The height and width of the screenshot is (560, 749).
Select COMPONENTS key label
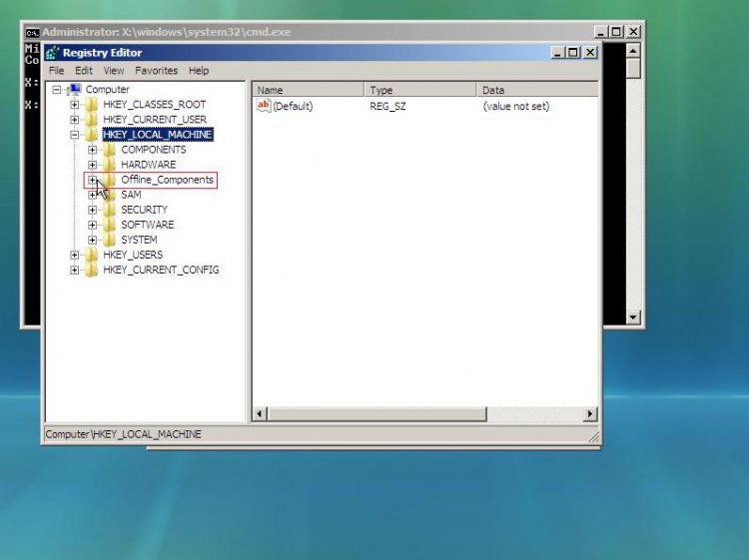point(154,150)
